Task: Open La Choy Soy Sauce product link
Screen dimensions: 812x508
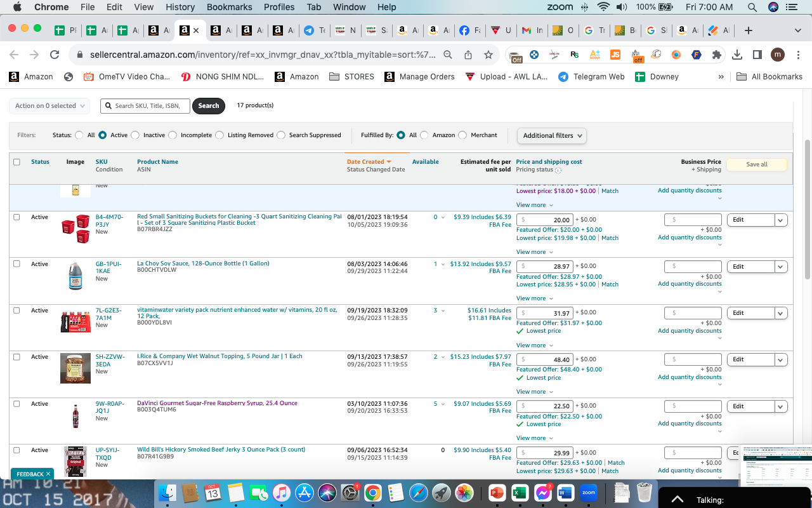Action: pos(203,264)
